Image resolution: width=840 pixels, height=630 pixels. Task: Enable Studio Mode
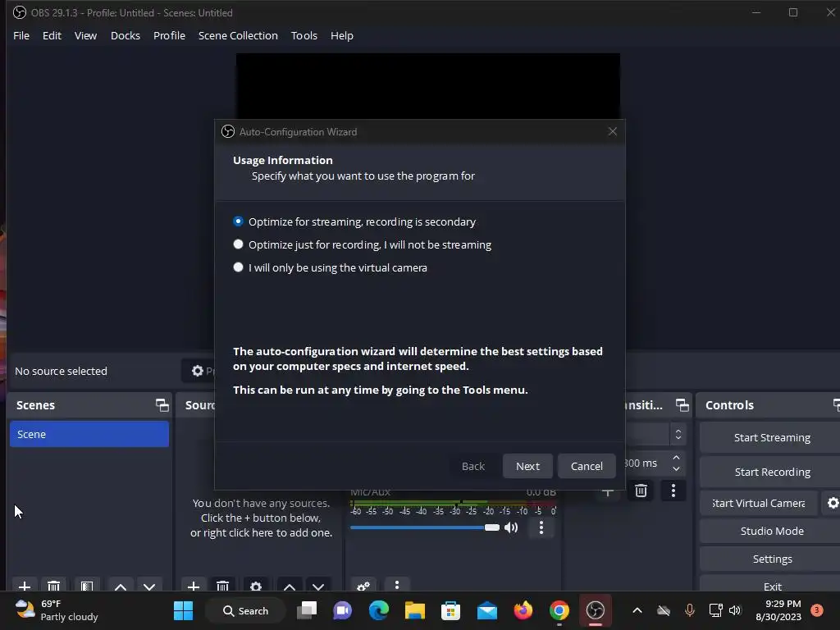pyautogui.click(x=771, y=531)
